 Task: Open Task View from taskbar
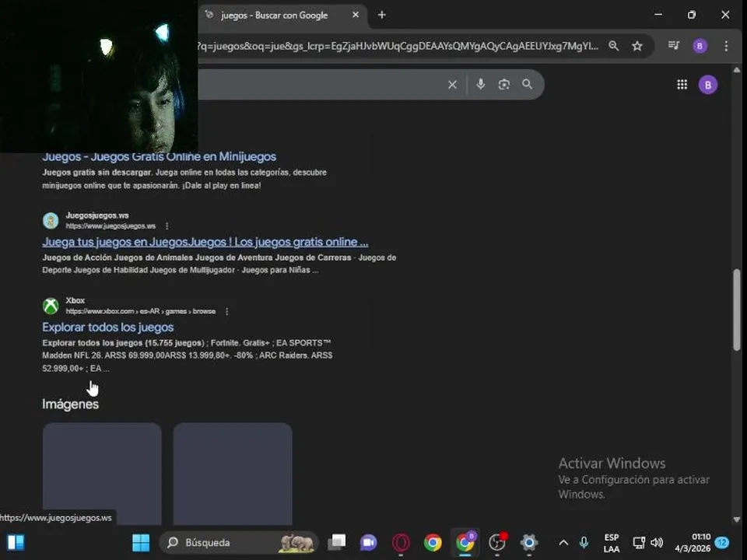coord(337,542)
